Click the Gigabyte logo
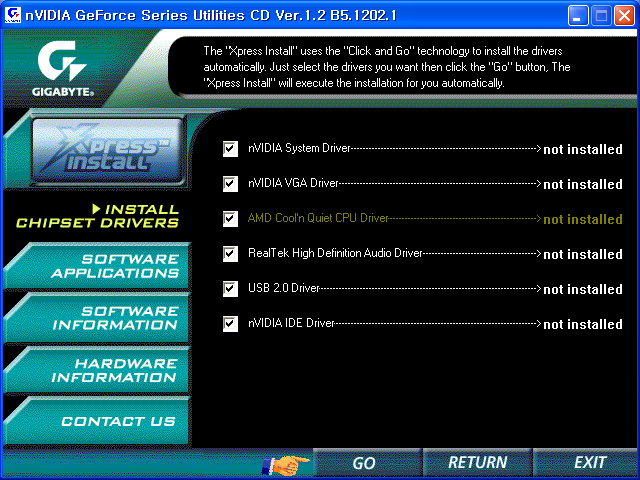Viewport: 640px width, 480px height. pyautogui.click(x=63, y=69)
